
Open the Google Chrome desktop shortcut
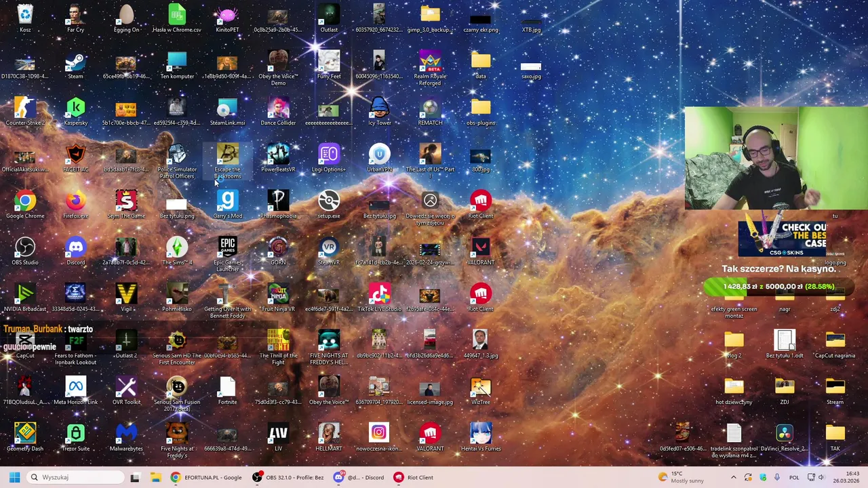(x=25, y=205)
